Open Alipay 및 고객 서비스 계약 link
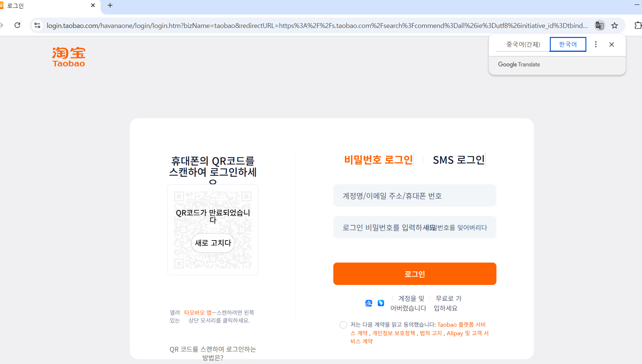This screenshot has width=642, height=364. click(468, 333)
